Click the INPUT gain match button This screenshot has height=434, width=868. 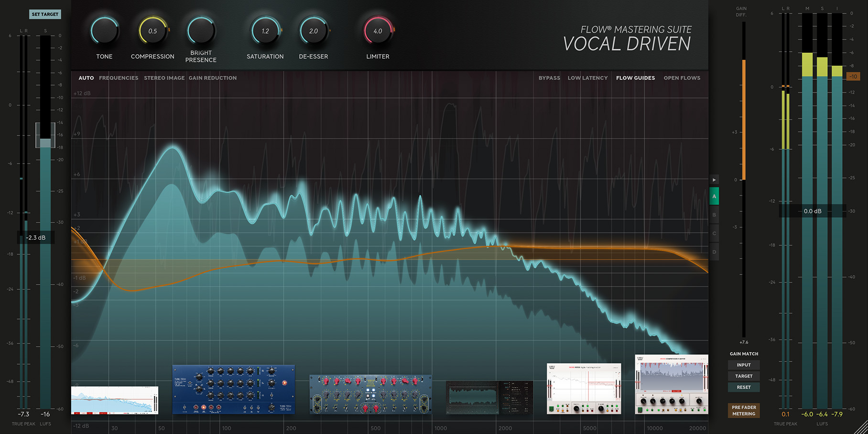[744, 365]
